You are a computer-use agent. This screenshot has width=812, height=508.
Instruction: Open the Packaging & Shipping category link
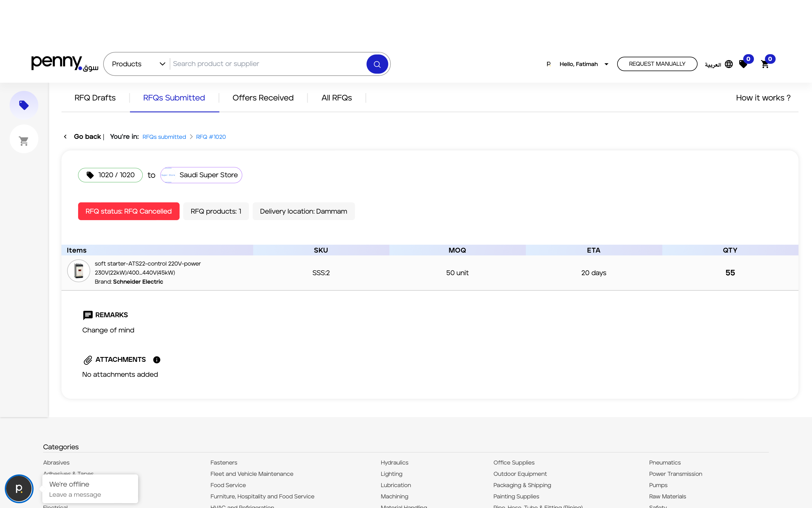tap(522, 485)
